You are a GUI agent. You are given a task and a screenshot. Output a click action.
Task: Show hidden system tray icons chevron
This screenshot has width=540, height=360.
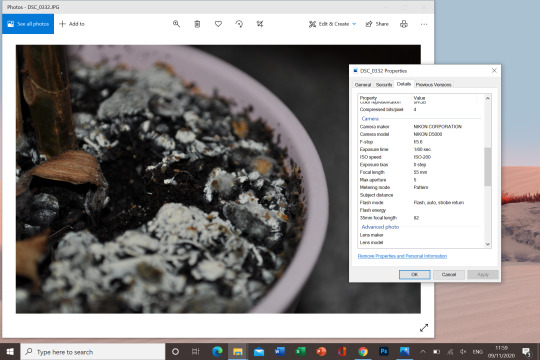click(x=423, y=352)
